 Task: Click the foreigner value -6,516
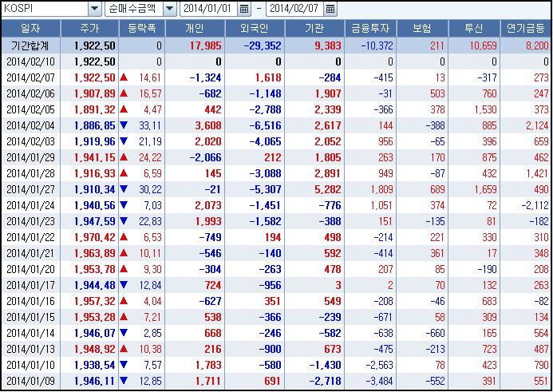coord(265,125)
